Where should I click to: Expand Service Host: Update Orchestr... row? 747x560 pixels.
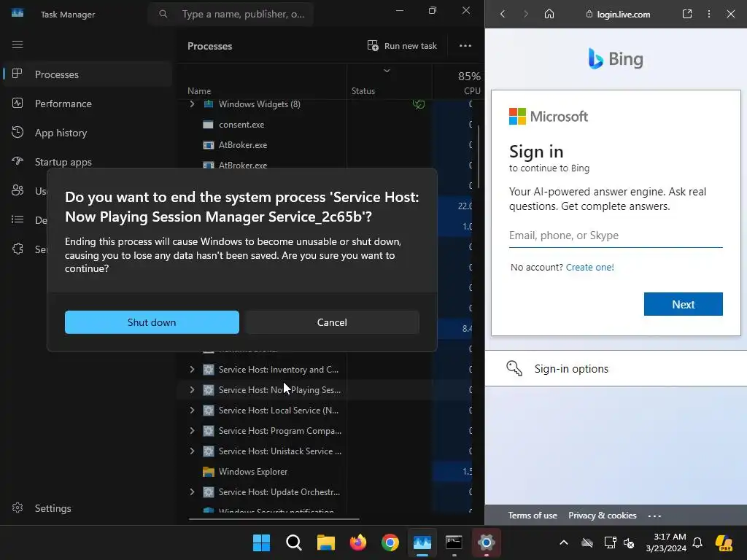(x=192, y=492)
